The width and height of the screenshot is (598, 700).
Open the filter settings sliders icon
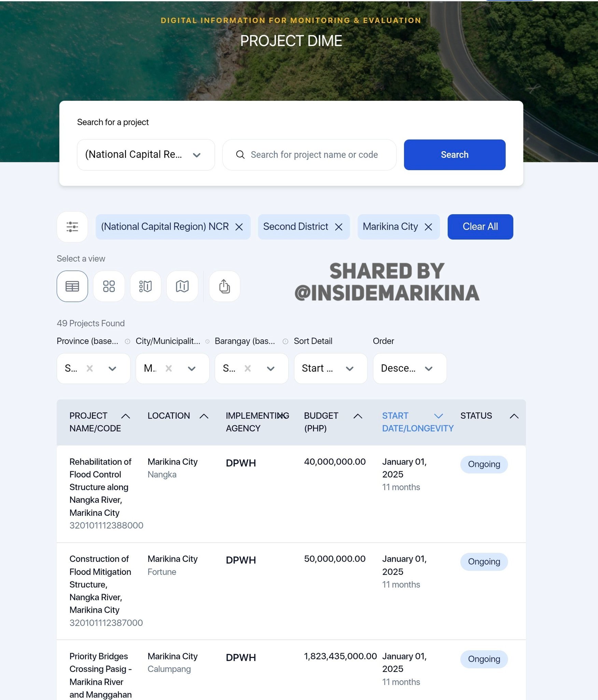click(72, 227)
